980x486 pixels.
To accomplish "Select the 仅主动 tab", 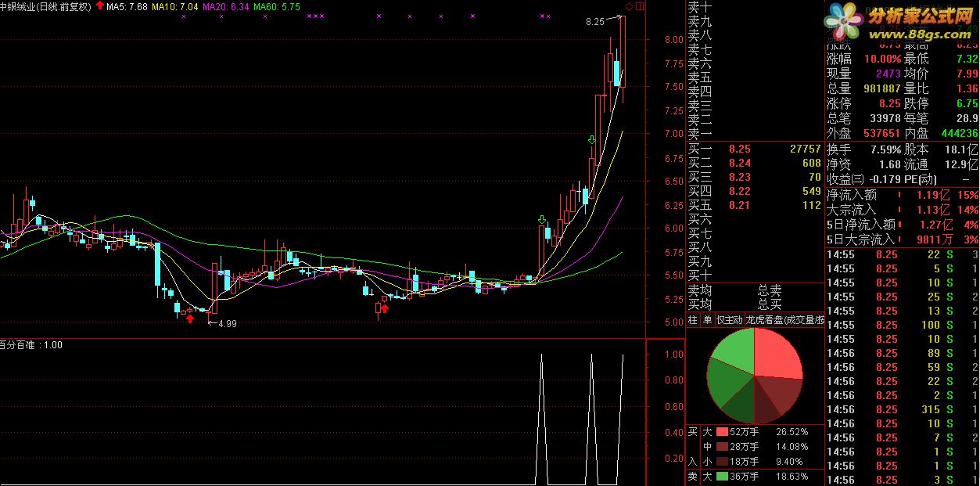I will point(730,320).
